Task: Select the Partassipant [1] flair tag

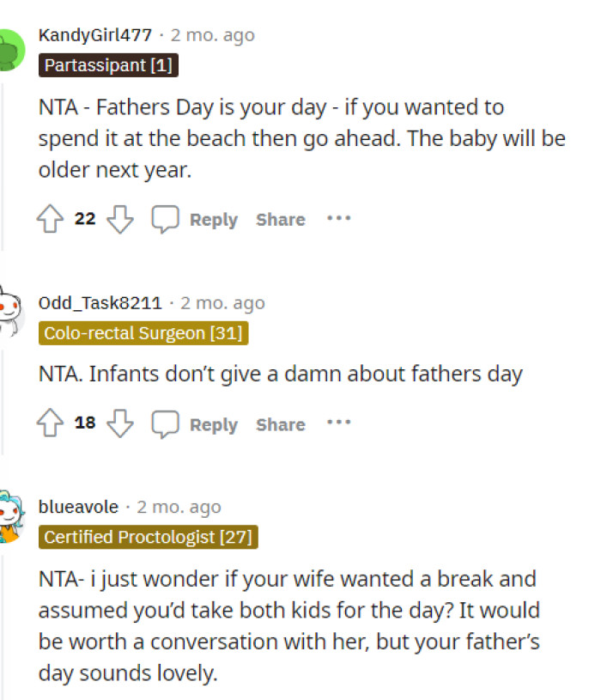Action: click(x=107, y=65)
